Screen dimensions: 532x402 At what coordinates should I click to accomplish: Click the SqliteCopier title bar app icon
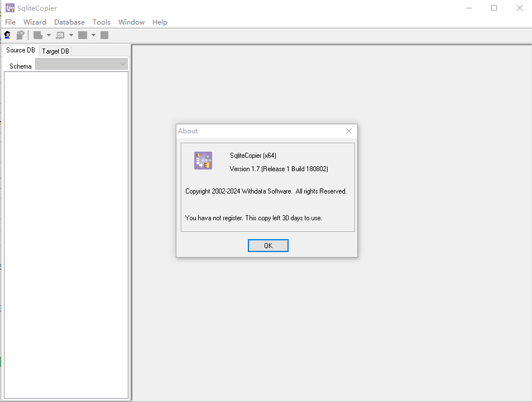9,8
